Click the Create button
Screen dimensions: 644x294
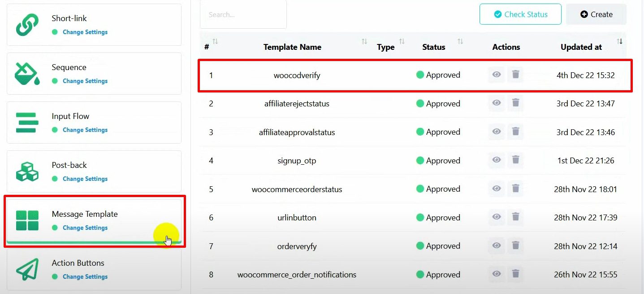tap(596, 14)
